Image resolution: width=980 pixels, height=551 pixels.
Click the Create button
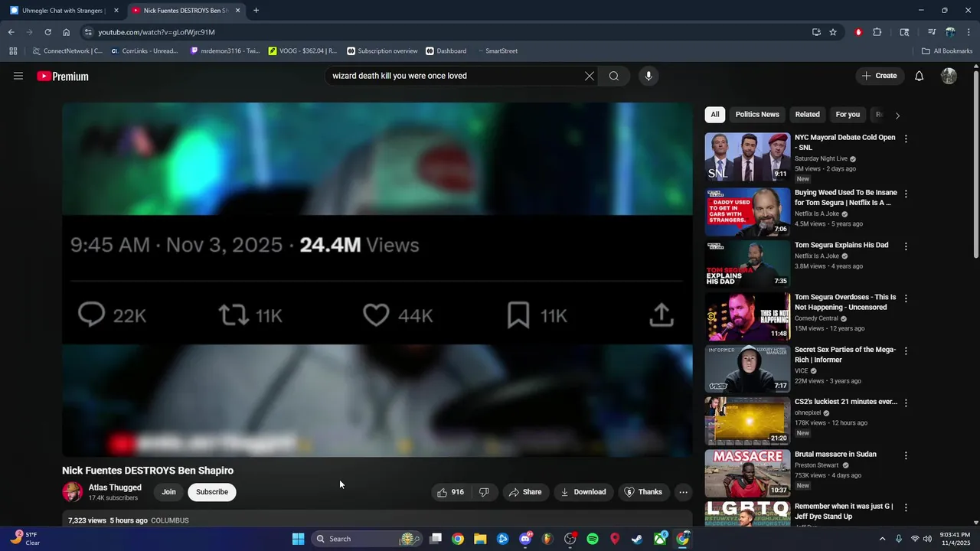click(880, 76)
